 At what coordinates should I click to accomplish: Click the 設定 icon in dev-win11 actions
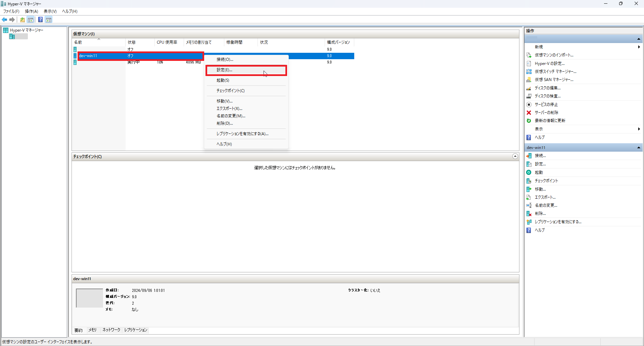(529, 164)
